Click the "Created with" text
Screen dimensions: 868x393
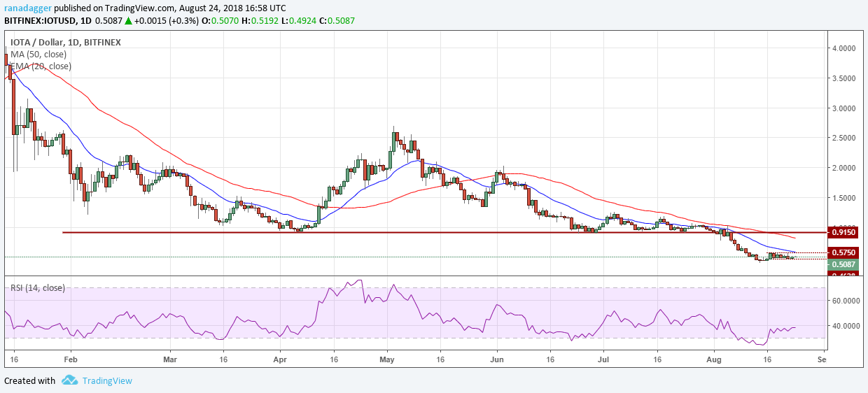pos(29,381)
